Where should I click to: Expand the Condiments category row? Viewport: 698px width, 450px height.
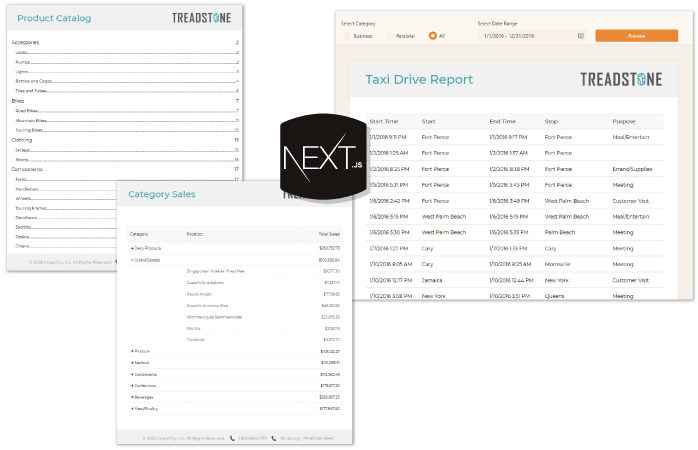point(132,374)
